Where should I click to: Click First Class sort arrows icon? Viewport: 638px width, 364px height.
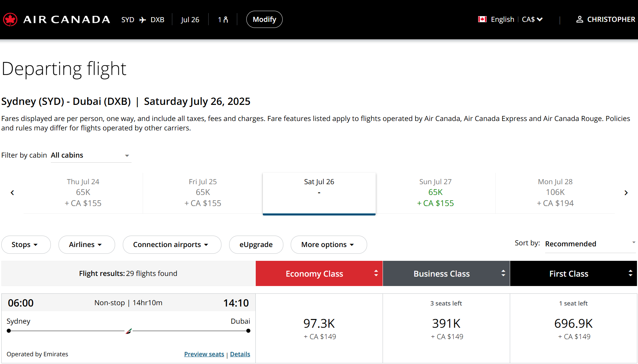pos(630,273)
